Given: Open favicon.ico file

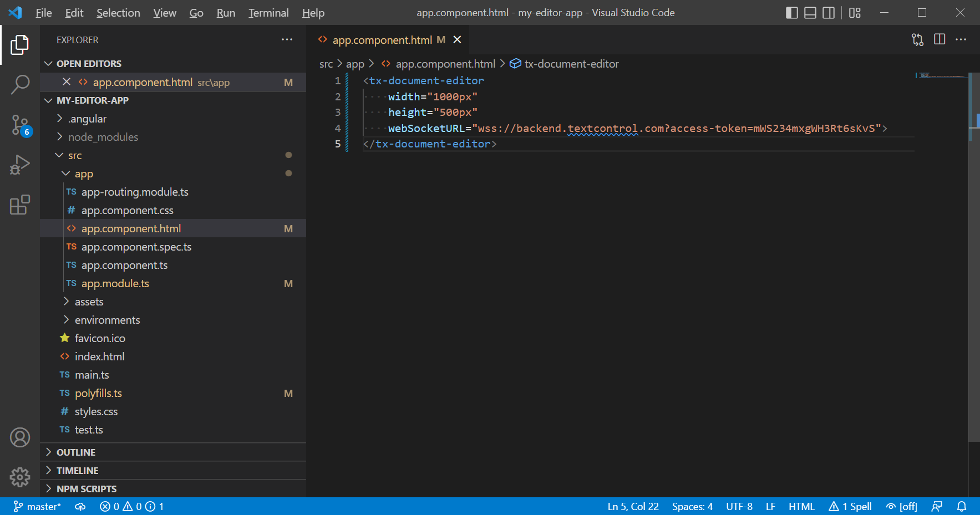Looking at the screenshot, I should click(x=173, y=338).
